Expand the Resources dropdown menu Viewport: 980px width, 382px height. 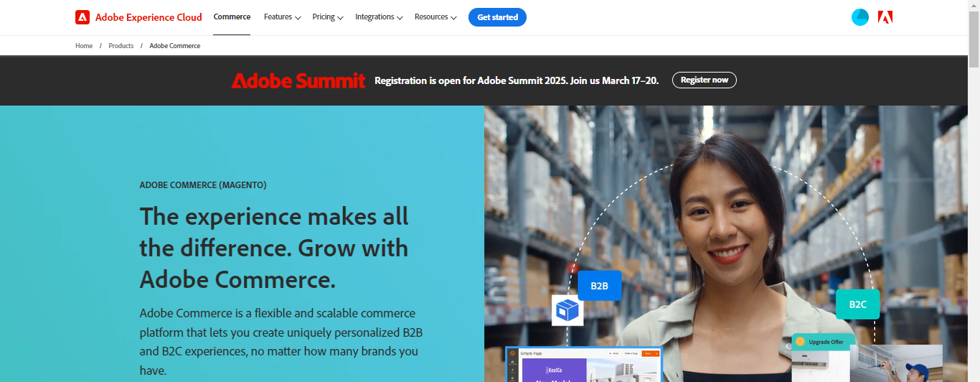click(x=435, y=17)
